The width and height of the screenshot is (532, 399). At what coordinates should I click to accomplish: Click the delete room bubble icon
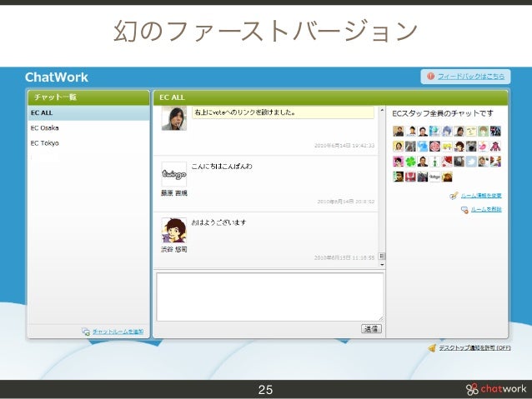point(464,210)
